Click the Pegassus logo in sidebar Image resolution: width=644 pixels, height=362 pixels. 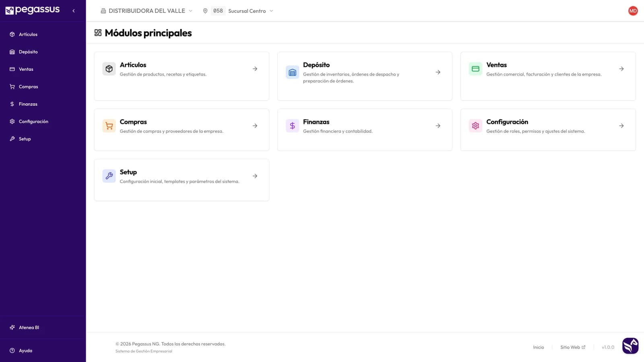point(32,10)
